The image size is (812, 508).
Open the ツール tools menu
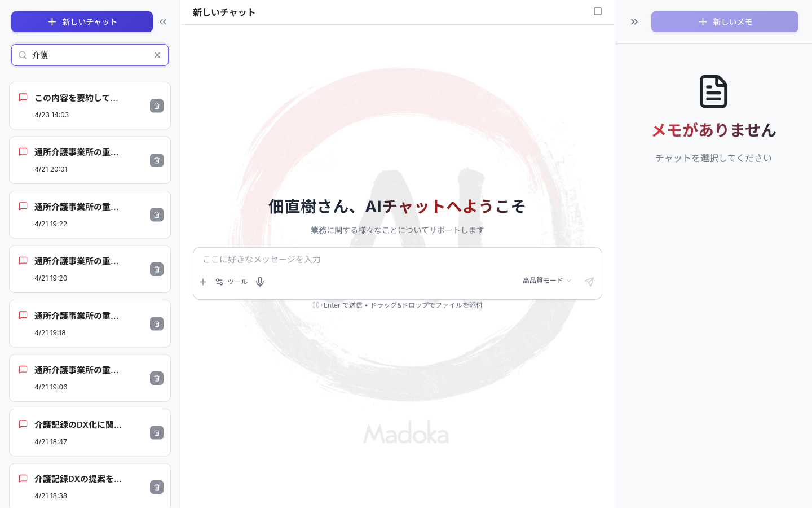pyautogui.click(x=231, y=282)
